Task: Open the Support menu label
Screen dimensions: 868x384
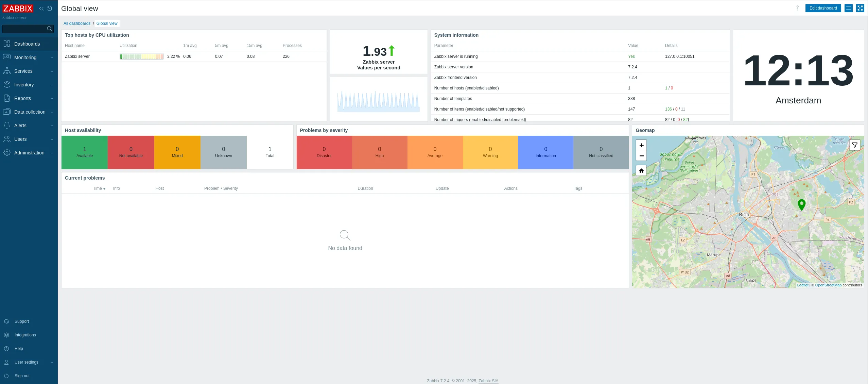Action: point(22,321)
